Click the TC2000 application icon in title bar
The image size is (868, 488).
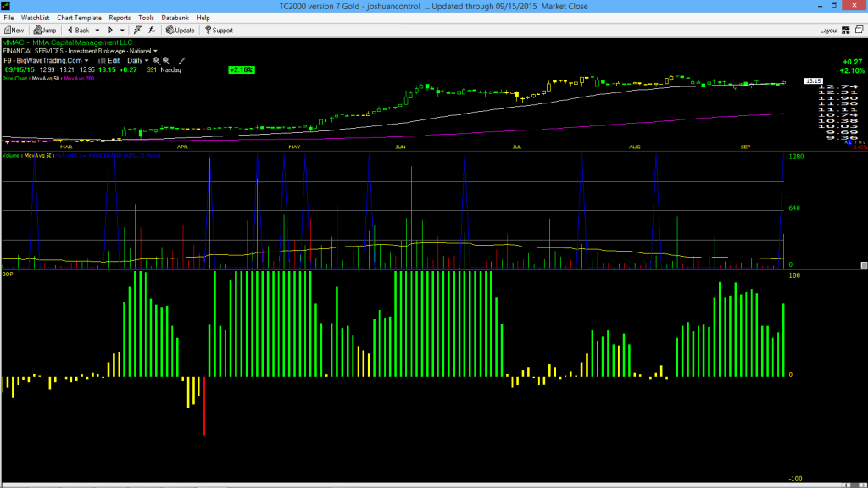click(6, 6)
